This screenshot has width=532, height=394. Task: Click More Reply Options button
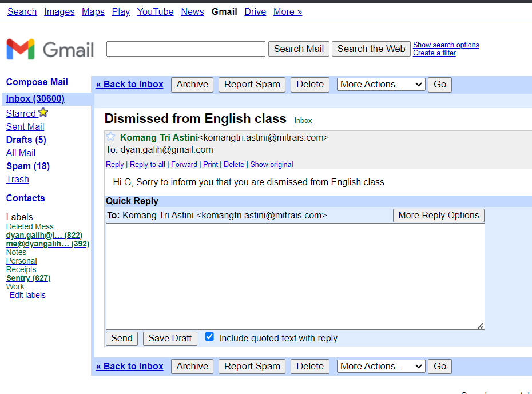(x=438, y=216)
